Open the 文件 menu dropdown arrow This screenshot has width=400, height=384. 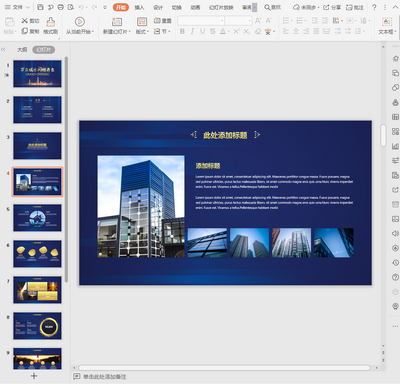coord(28,7)
